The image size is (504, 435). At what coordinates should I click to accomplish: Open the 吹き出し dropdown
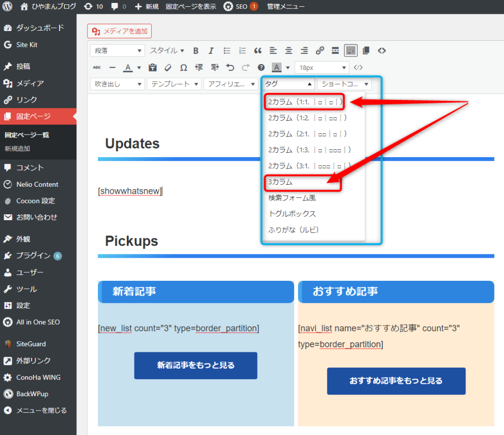117,84
